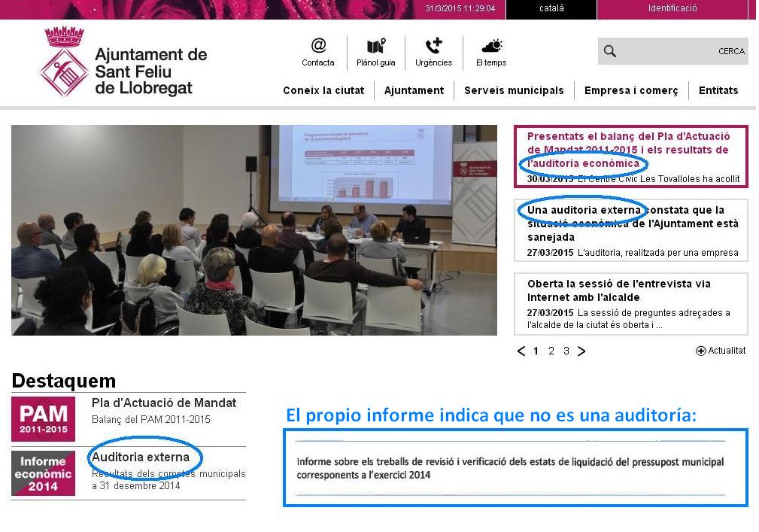The height and width of the screenshot is (532, 759).
Task: Click the Contacta @ icon
Action: point(318,47)
